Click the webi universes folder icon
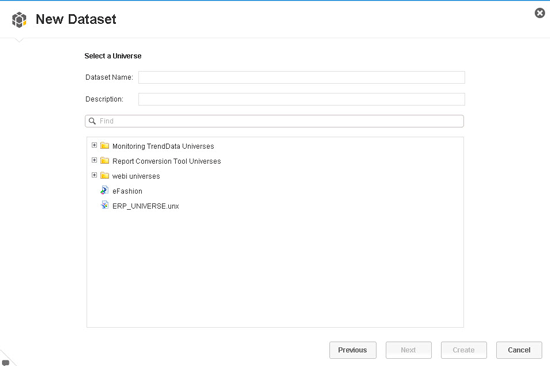Viewport: 550px width, 366px height. tap(105, 175)
